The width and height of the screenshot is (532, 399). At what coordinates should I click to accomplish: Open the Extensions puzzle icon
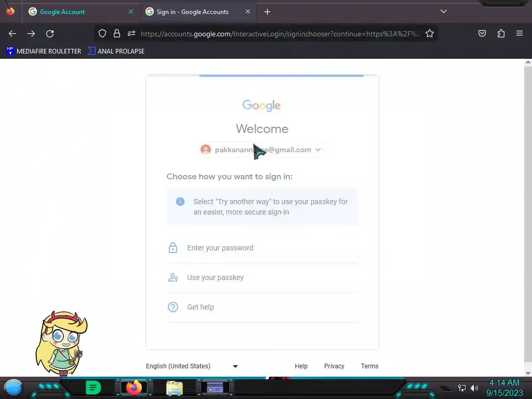[x=501, y=33]
